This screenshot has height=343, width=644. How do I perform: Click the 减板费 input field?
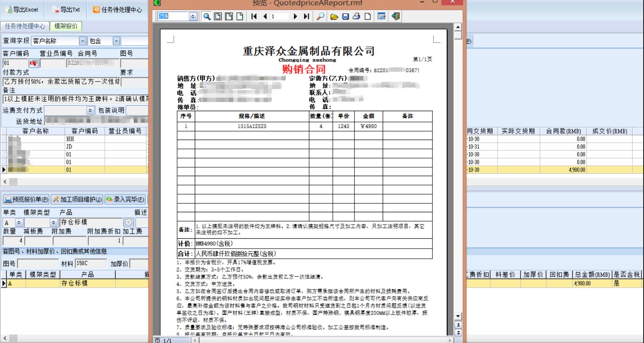pyautogui.click(x=38, y=241)
